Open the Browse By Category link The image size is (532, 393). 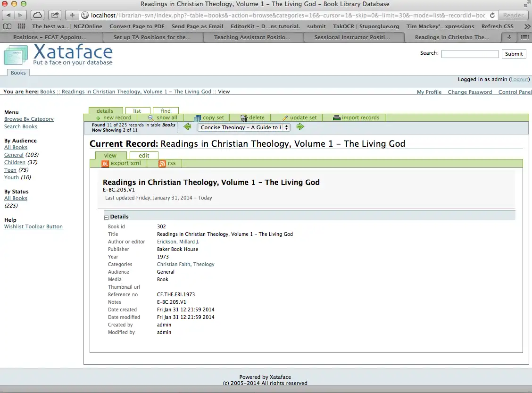pos(29,119)
